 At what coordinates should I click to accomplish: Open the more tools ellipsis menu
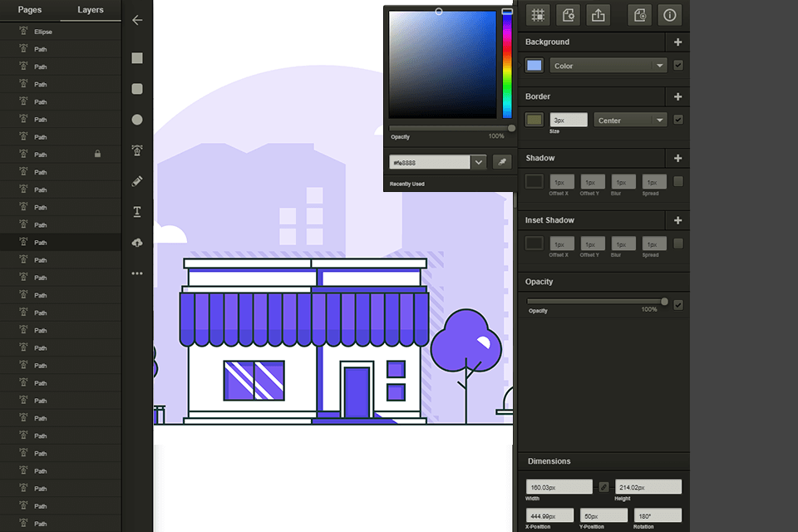(x=137, y=273)
